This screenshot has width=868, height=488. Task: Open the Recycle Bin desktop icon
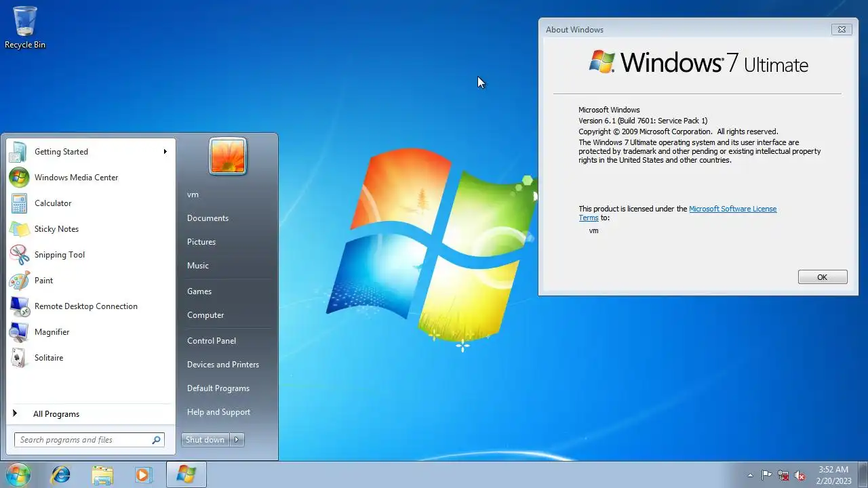tap(25, 27)
